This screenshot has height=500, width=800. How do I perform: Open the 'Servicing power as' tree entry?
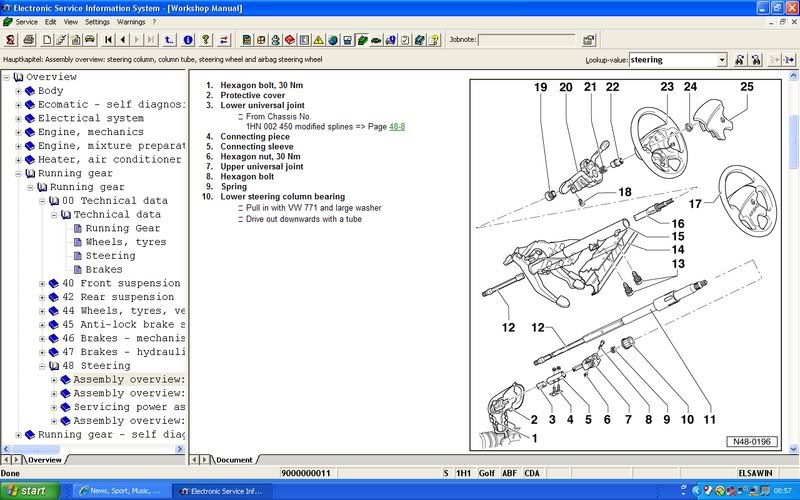pyautogui.click(x=129, y=407)
